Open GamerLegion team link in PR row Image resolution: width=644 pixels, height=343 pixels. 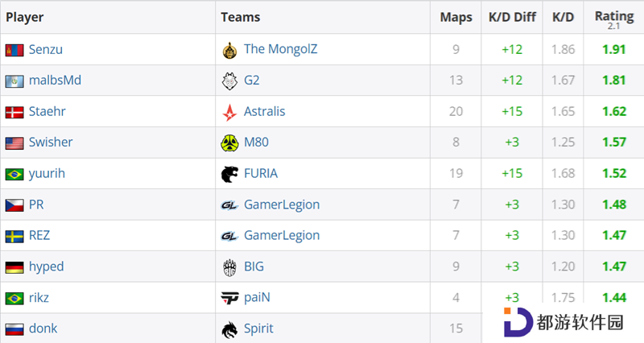point(282,205)
